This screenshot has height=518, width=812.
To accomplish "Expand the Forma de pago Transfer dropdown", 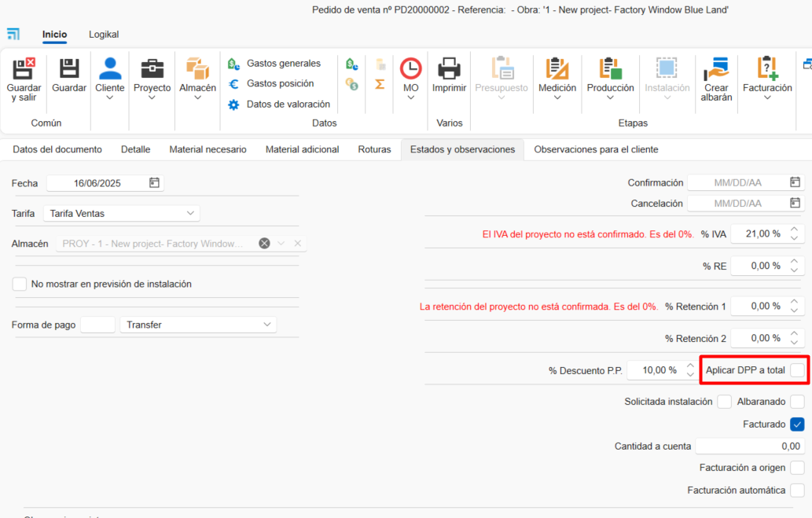I will click(267, 325).
